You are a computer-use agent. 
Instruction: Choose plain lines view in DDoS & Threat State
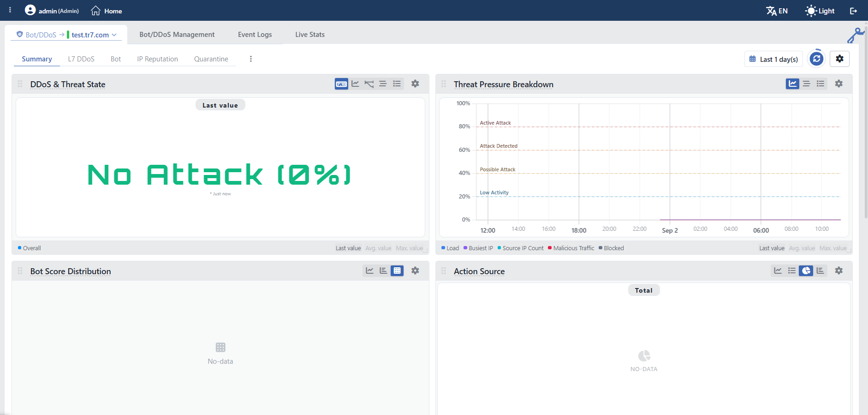[x=383, y=84]
